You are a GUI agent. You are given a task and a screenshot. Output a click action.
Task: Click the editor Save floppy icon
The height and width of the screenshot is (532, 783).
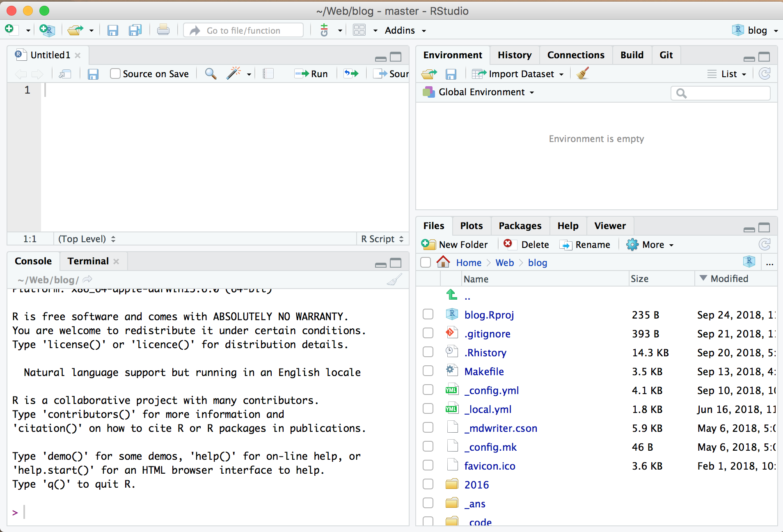(93, 74)
